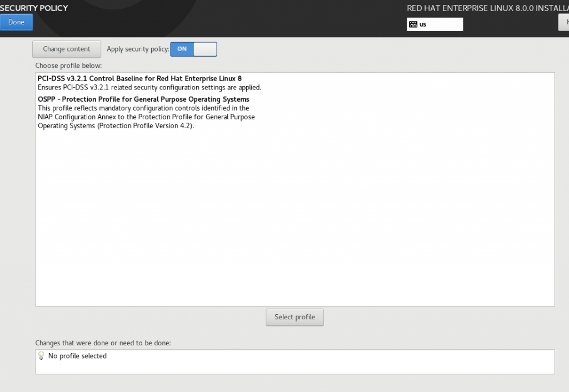Click the SECURITY POLICY heading

tap(34, 8)
